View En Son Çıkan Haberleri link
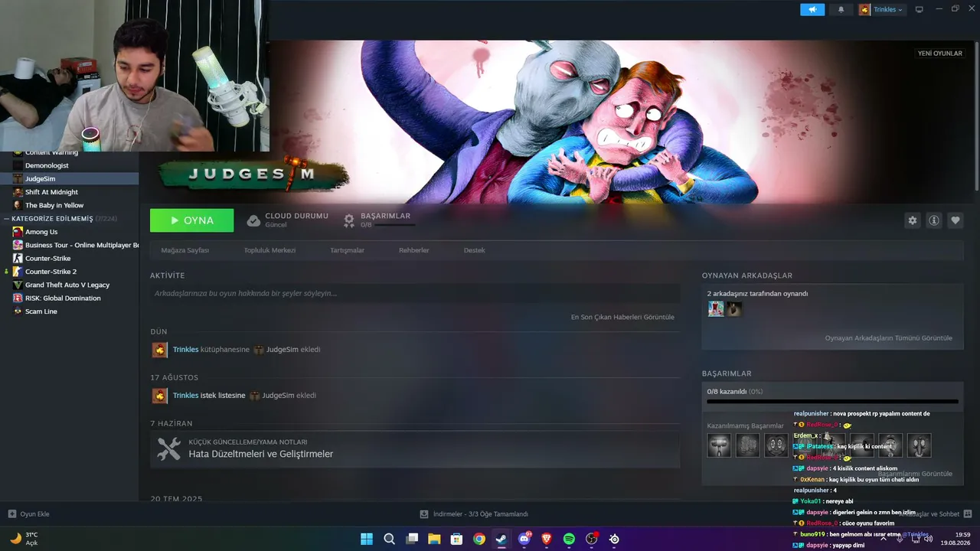Image resolution: width=980 pixels, height=551 pixels. pyautogui.click(x=622, y=317)
